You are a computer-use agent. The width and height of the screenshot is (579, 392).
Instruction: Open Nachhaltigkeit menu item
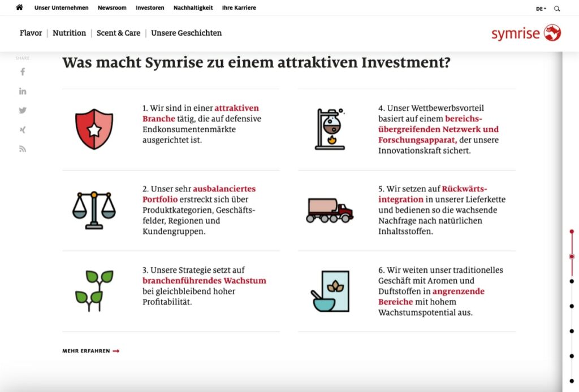coord(193,8)
